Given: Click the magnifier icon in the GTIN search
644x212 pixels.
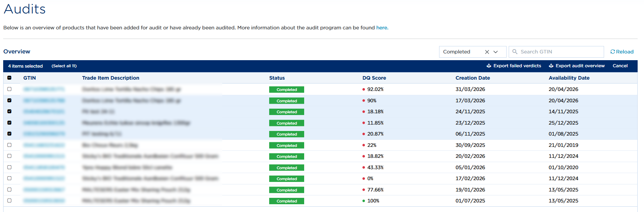Looking at the screenshot, I should point(515,52).
